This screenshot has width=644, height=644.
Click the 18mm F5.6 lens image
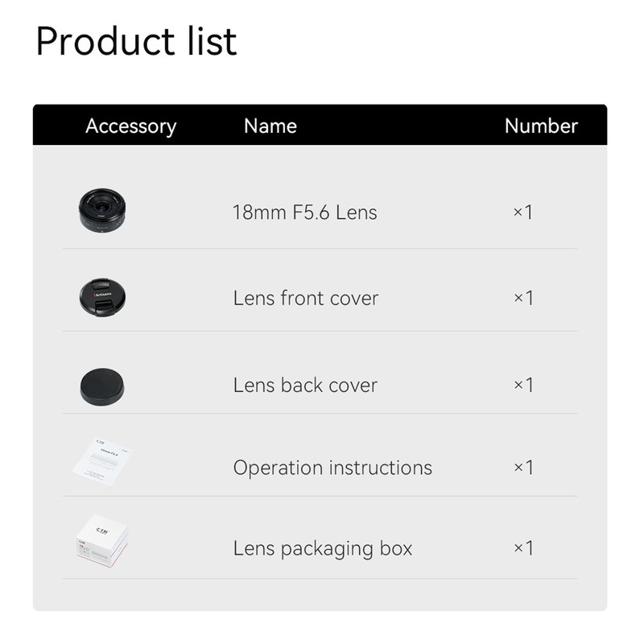(102, 211)
